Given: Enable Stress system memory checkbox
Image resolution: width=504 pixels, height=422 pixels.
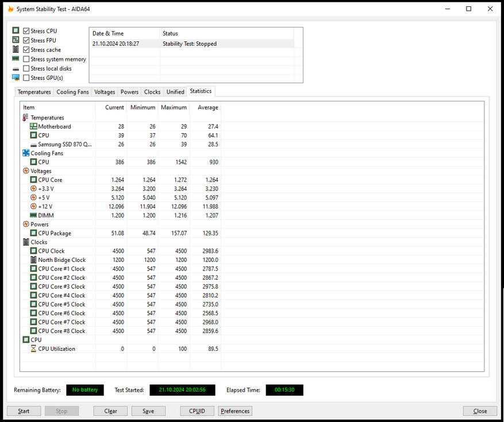Looking at the screenshot, I should tap(26, 59).
